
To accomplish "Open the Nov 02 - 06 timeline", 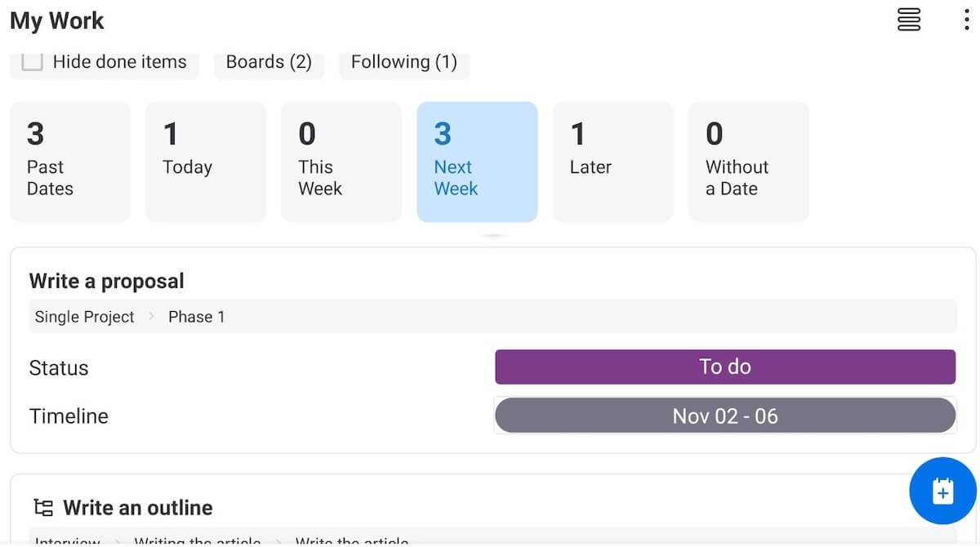I will [x=725, y=416].
